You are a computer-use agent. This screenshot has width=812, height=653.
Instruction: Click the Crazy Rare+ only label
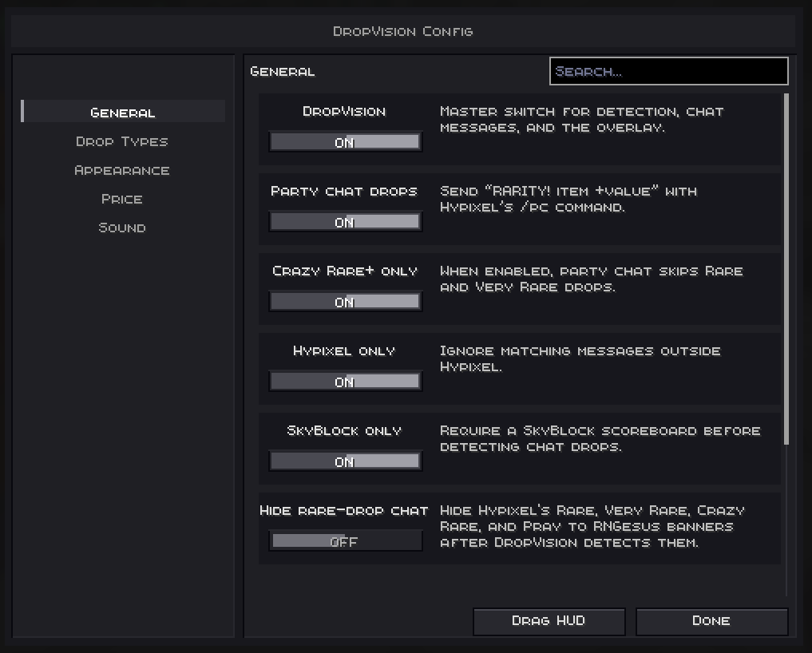(345, 271)
